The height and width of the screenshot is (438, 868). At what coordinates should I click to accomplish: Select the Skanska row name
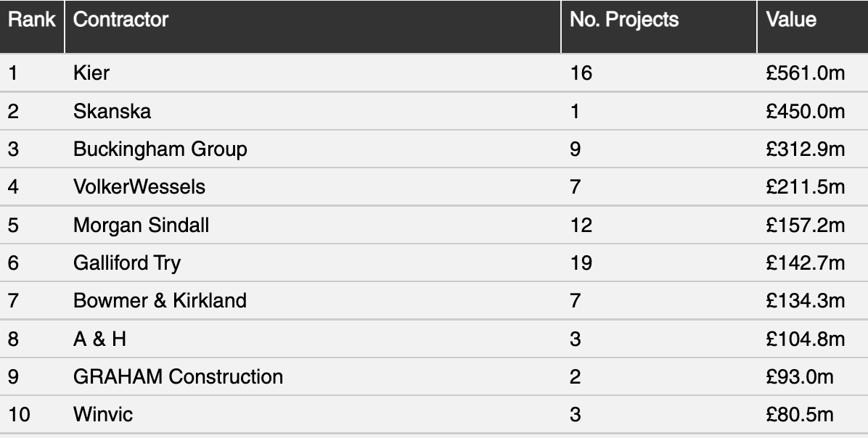(x=112, y=111)
